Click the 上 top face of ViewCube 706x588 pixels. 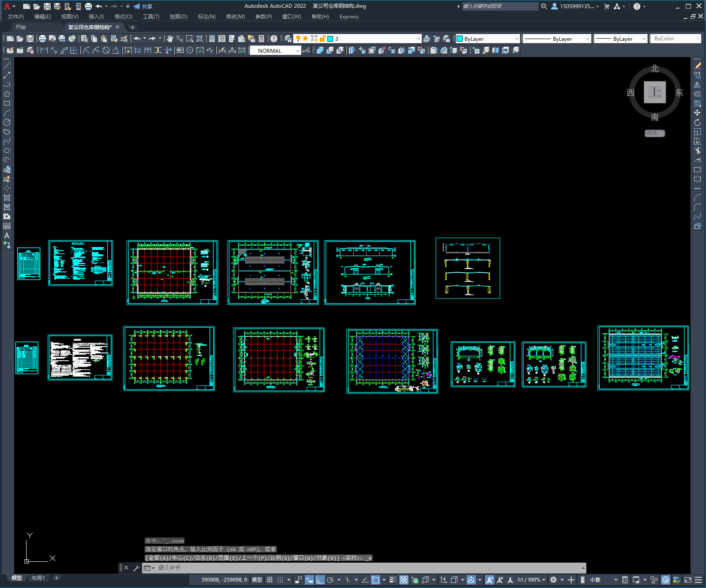(654, 92)
